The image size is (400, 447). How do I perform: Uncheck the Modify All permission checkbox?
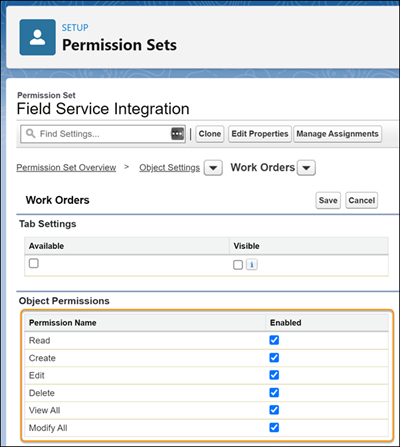tap(274, 427)
